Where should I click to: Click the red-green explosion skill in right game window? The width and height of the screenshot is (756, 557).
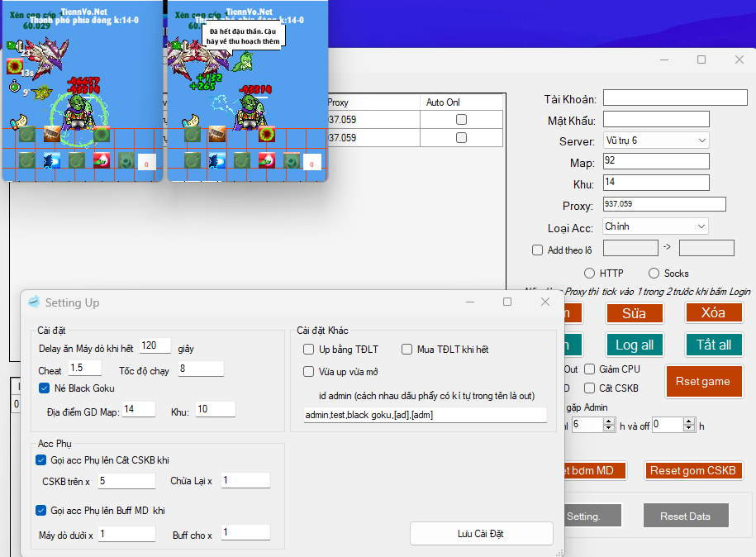pyautogui.click(x=266, y=134)
